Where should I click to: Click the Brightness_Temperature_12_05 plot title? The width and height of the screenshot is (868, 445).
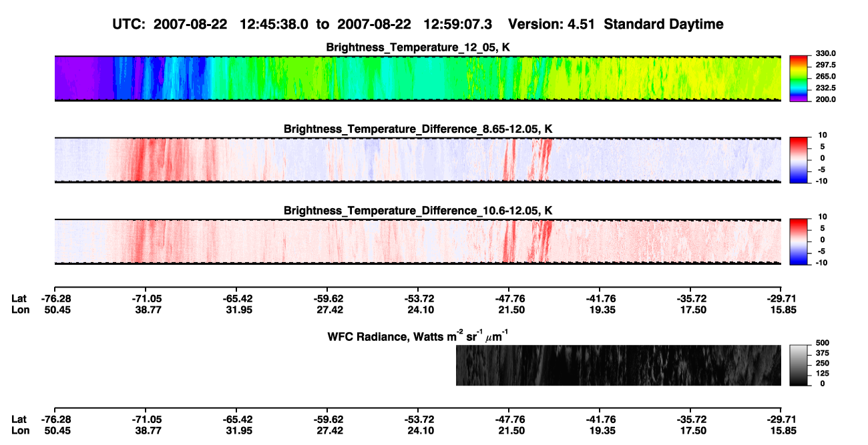tap(417, 47)
